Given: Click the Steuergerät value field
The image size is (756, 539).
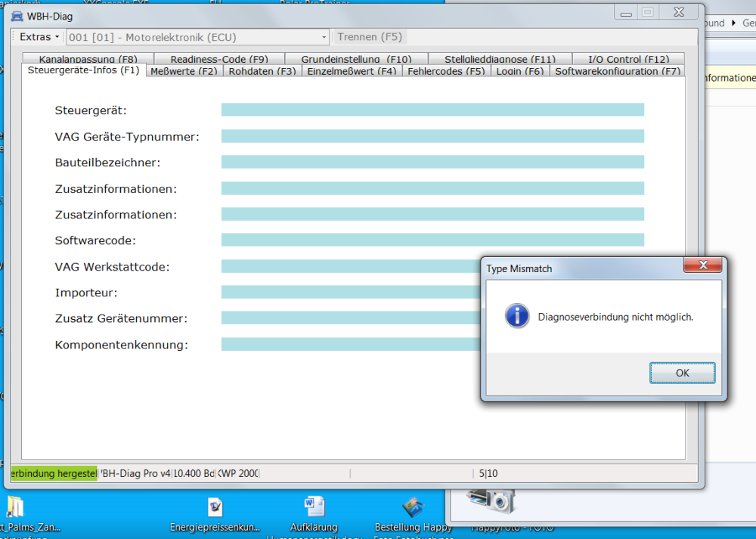Looking at the screenshot, I should pyautogui.click(x=432, y=110).
